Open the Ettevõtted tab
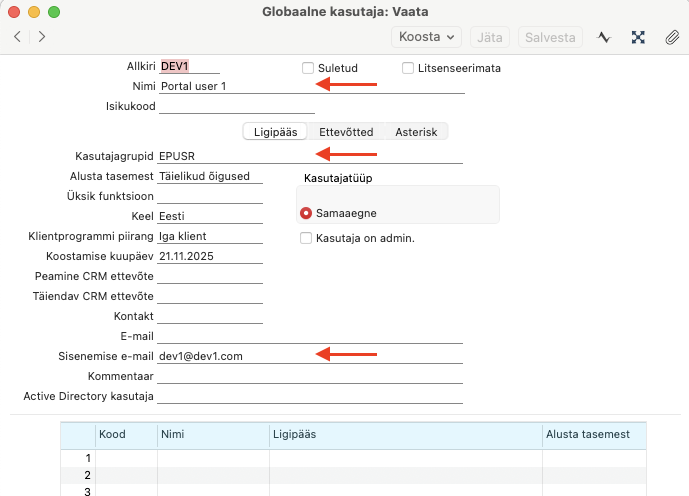Viewport: 689px width, 496px height. point(346,132)
